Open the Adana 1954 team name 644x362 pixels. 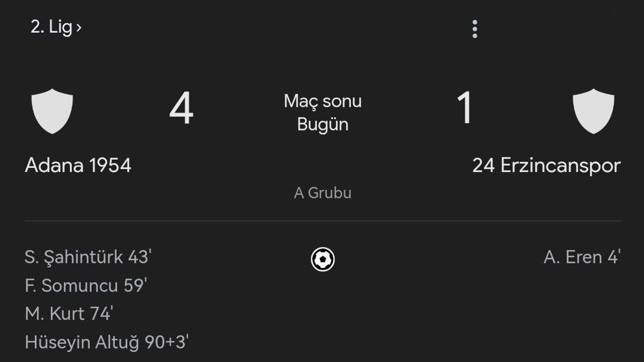pyautogui.click(x=78, y=165)
